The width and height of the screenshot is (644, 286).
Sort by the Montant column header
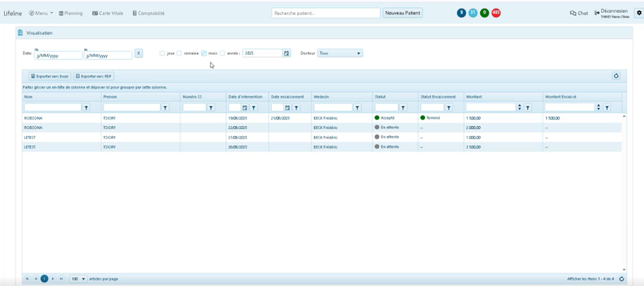pyautogui.click(x=474, y=97)
